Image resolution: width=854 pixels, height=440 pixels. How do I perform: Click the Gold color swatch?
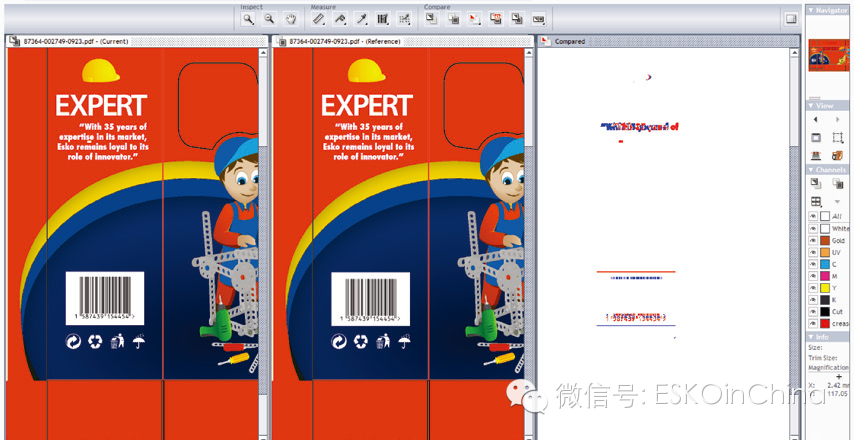click(825, 241)
